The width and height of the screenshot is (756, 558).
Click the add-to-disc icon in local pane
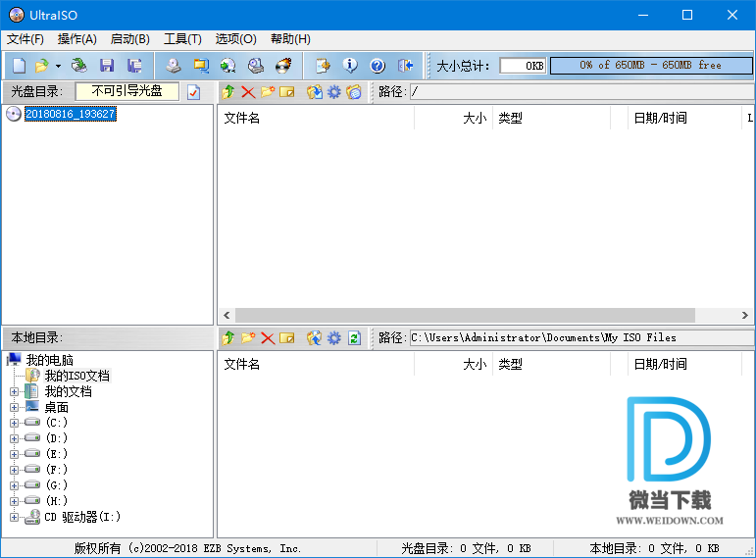click(x=315, y=338)
